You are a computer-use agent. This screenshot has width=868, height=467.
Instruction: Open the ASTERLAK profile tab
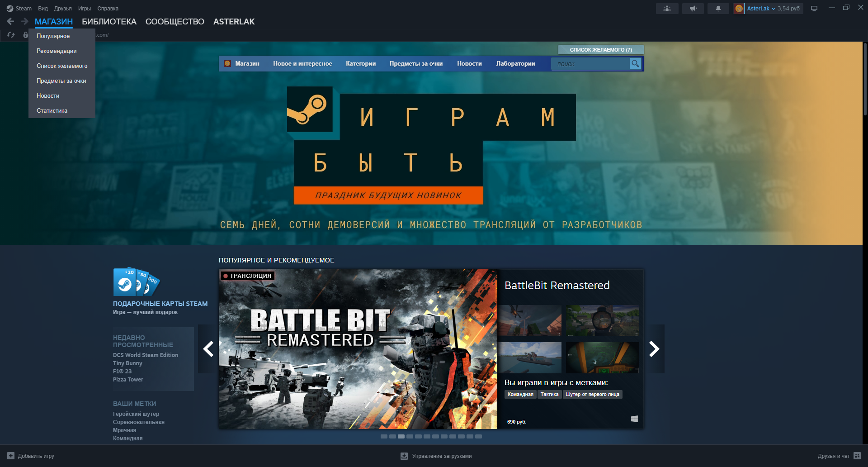tap(234, 22)
